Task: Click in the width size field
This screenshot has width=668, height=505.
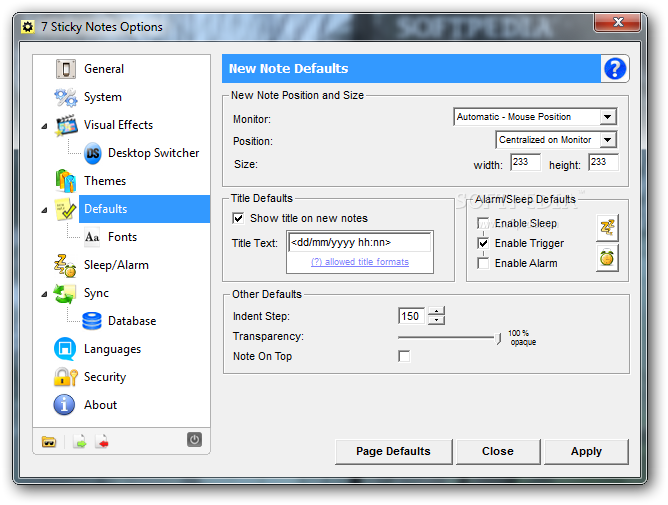Action: (x=525, y=162)
